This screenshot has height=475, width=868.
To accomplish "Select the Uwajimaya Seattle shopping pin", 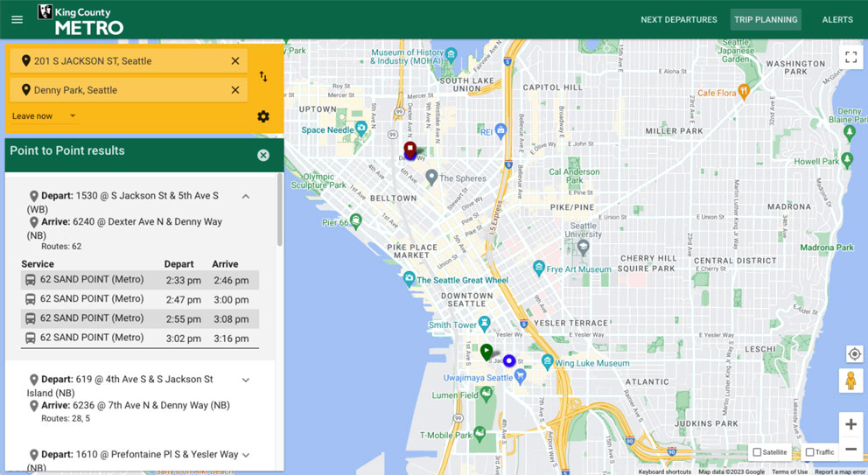I will coord(520,376).
